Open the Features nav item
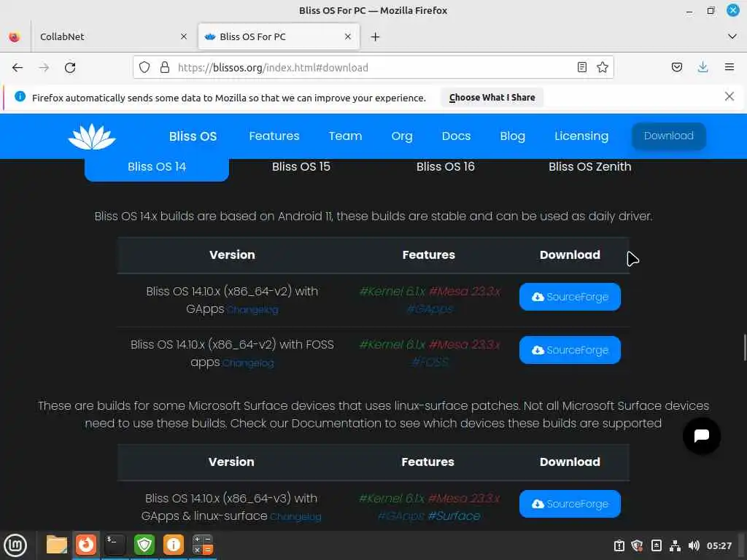Image resolution: width=747 pixels, height=560 pixels. 274,136
